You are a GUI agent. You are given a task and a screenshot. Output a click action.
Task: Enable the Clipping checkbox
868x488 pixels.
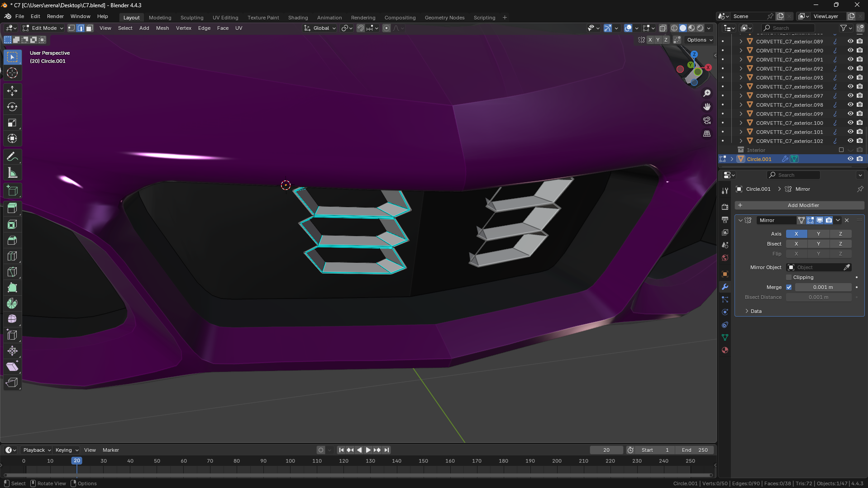(789, 277)
